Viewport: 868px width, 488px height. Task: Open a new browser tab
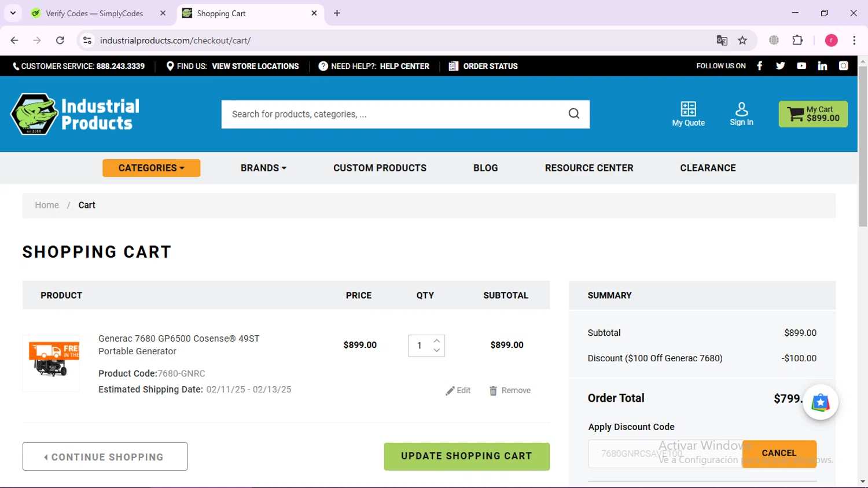[337, 13]
